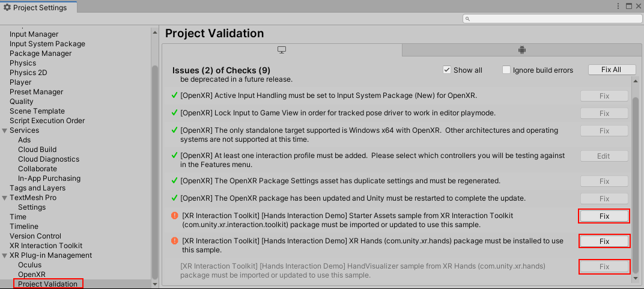Focus the Project Settings search field
This screenshot has width=644, height=289.
553,19
